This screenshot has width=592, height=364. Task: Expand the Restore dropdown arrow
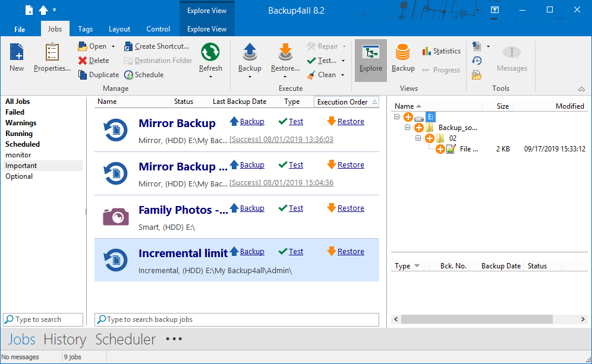(285, 77)
